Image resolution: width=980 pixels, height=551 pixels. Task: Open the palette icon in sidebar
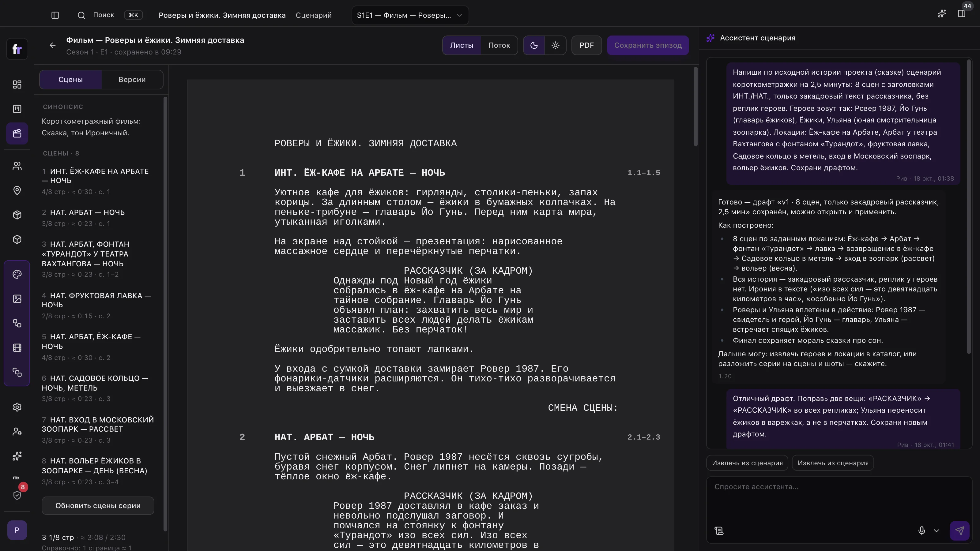coord(17,274)
